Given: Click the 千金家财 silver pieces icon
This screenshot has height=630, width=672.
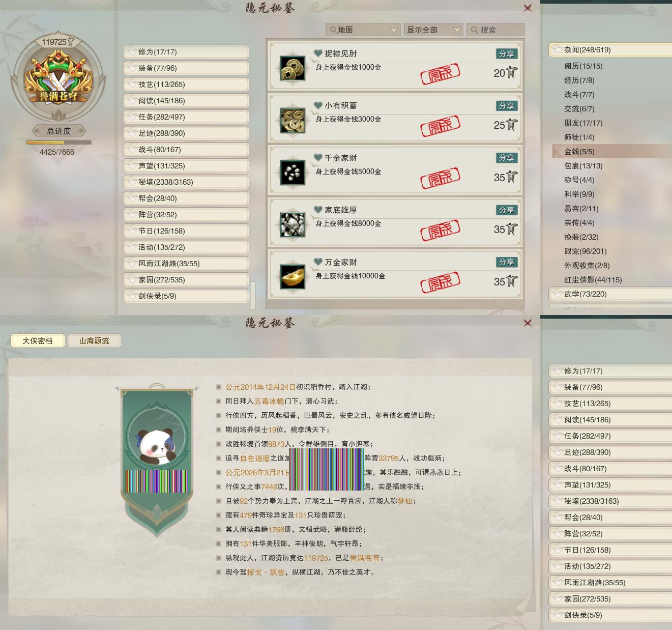Looking at the screenshot, I should [293, 173].
